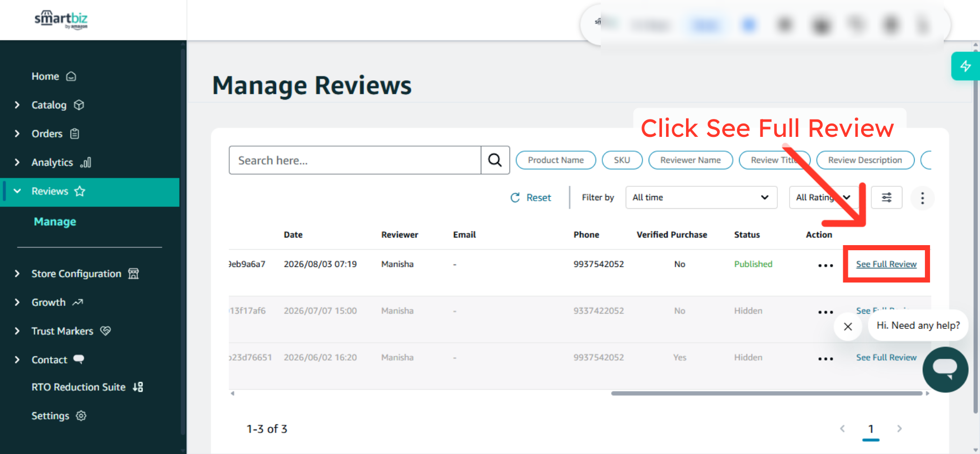980x454 pixels.
Task: Click the smartbiz logo
Action: pos(61,20)
